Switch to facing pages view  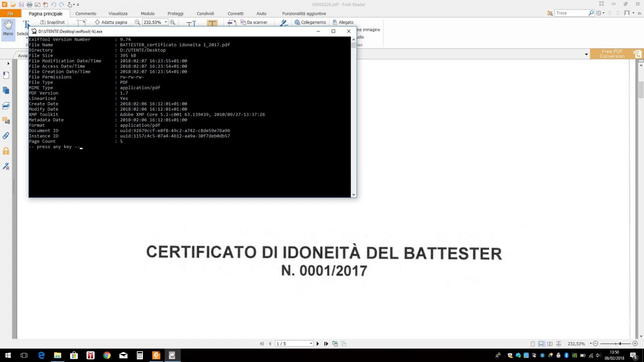coord(550,344)
